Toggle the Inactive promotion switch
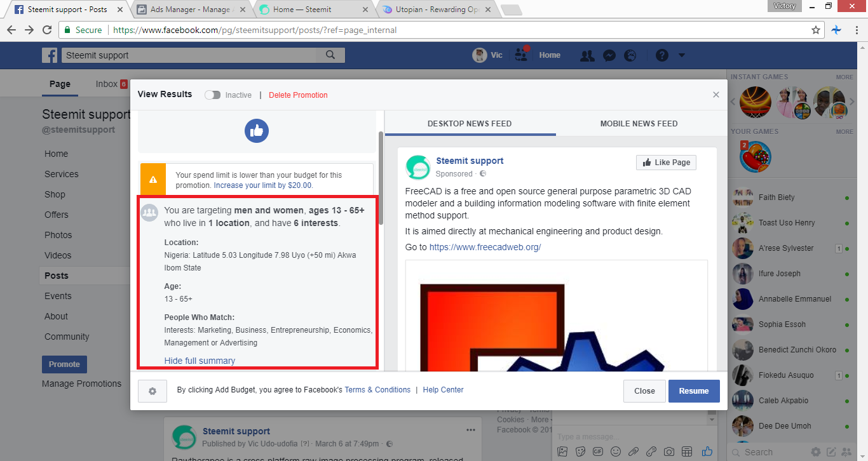The width and height of the screenshot is (868, 461). coord(212,95)
